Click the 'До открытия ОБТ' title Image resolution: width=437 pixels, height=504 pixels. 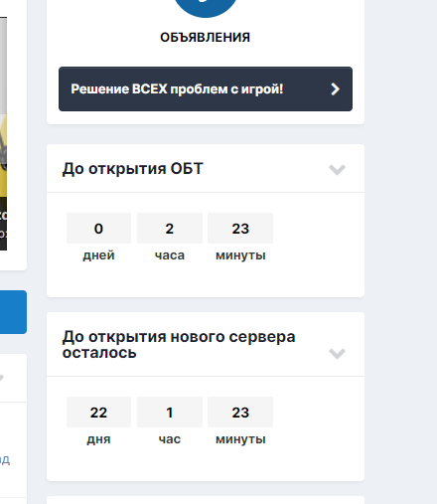point(132,169)
